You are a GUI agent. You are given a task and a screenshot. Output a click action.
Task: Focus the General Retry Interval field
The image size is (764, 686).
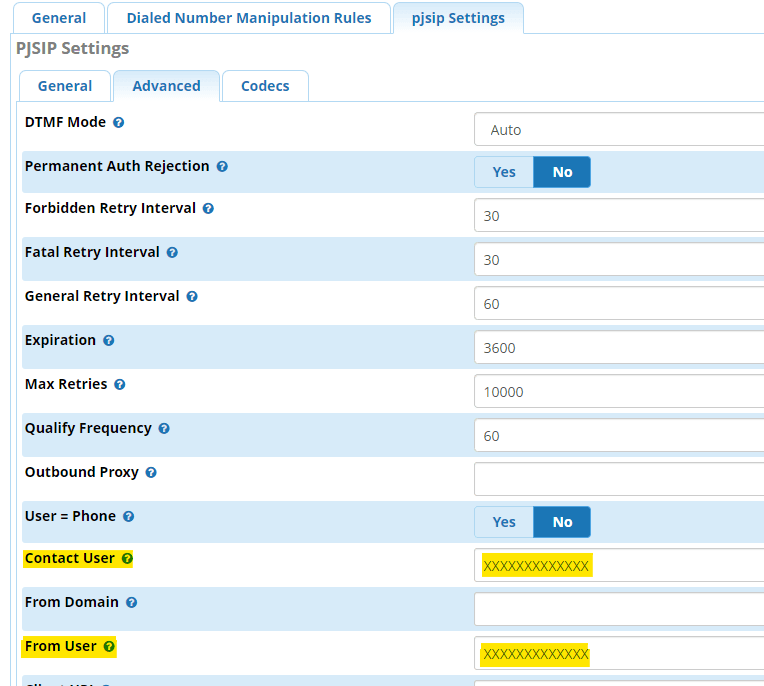(619, 303)
